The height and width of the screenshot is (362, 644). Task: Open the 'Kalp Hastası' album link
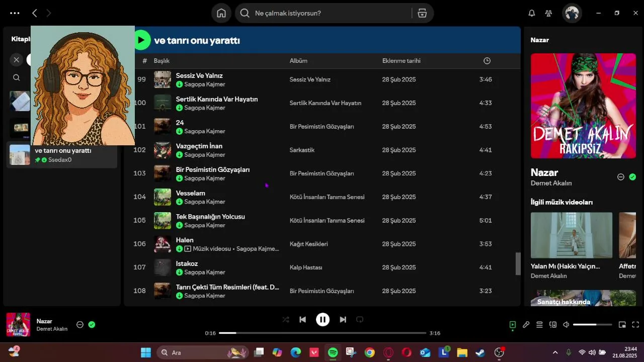(x=306, y=267)
